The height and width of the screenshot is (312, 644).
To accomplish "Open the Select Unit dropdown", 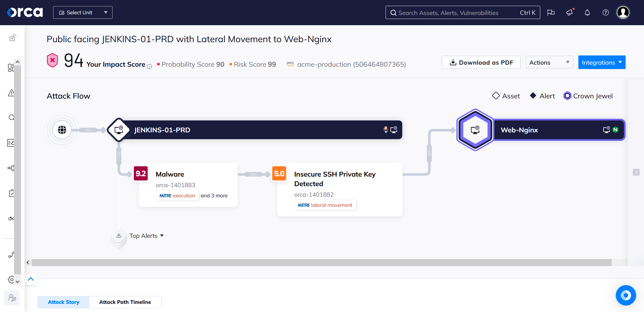I will tap(83, 13).
